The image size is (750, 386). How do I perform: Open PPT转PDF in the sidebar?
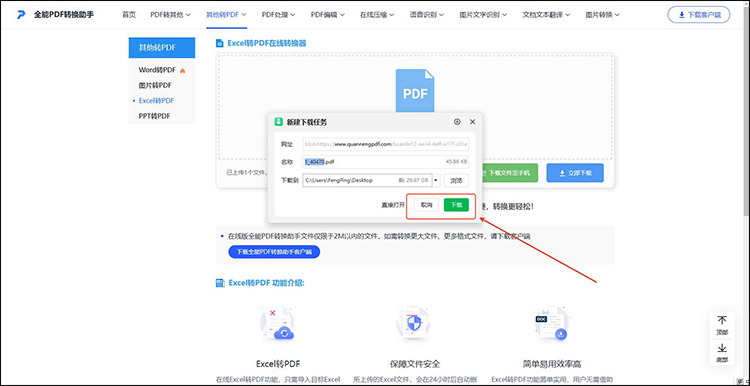coord(154,116)
